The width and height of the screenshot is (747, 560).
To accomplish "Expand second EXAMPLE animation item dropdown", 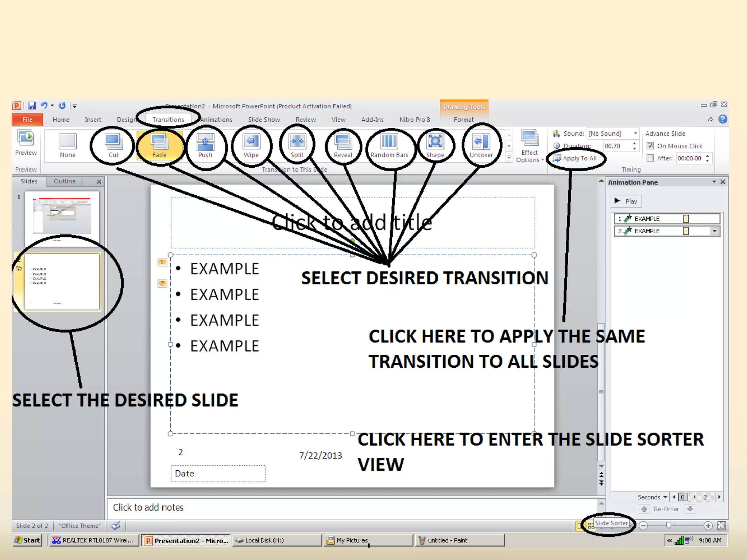I will coord(715,231).
